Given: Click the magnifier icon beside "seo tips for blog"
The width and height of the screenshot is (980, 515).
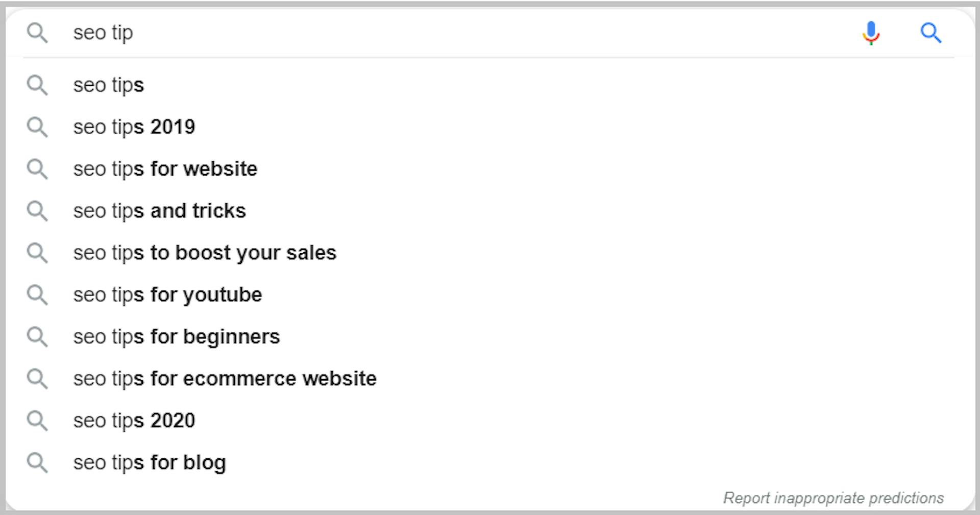Looking at the screenshot, I should point(37,462).
